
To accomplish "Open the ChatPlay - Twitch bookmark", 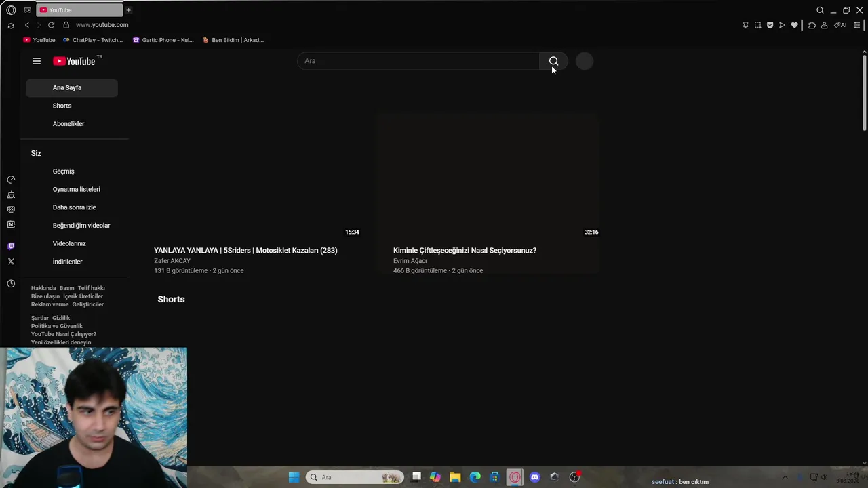I will pyautogui.click(x=93, y=40).
